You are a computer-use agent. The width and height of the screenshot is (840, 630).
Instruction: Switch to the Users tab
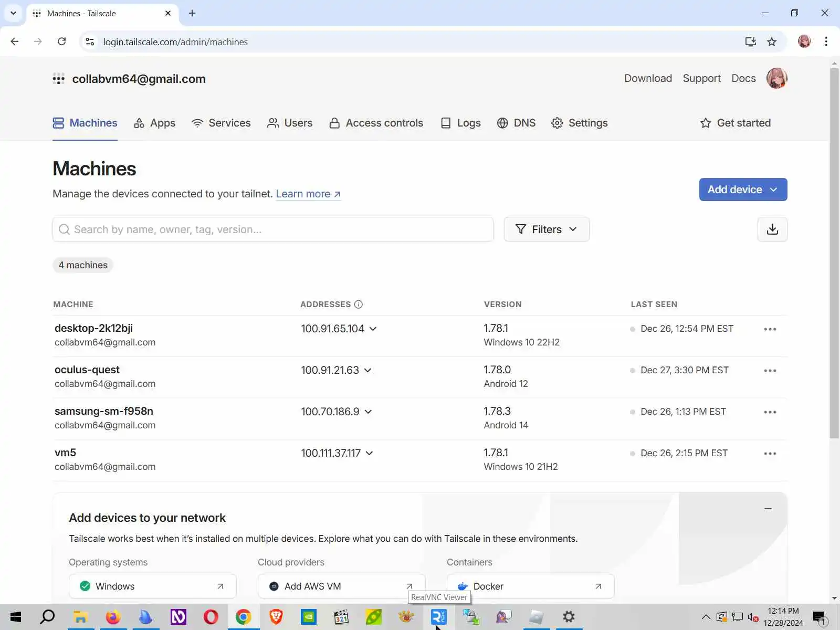point(290,123)
